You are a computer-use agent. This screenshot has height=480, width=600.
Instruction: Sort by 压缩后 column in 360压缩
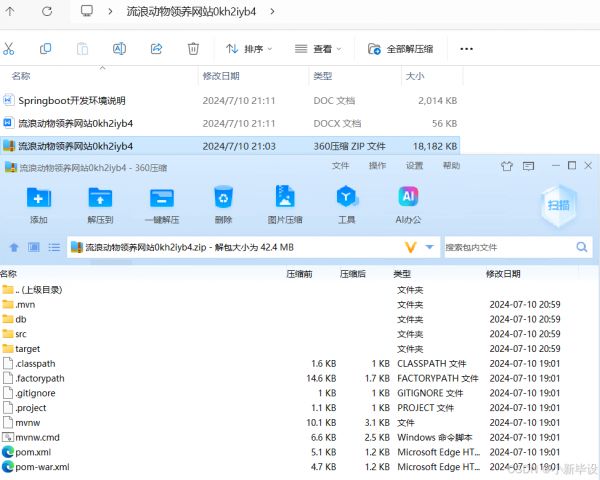point(352,274)
